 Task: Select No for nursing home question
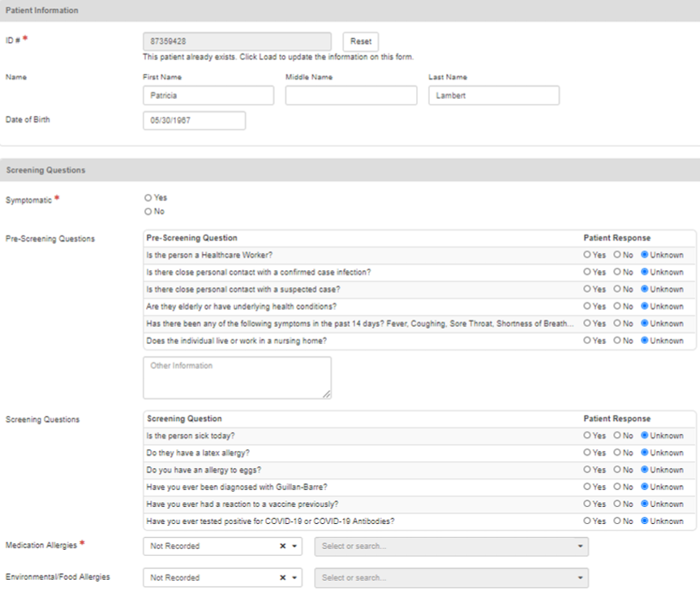pos(617,340)
